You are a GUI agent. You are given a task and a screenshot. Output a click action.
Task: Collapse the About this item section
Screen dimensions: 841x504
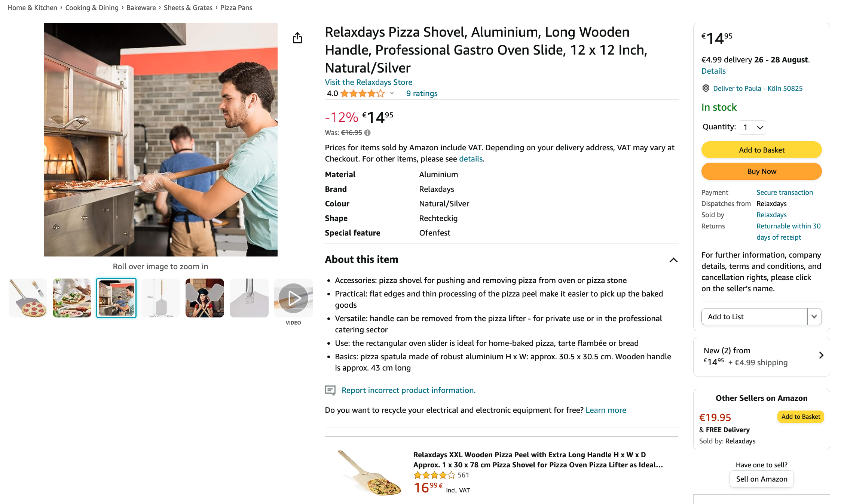[x=673, y=260]
